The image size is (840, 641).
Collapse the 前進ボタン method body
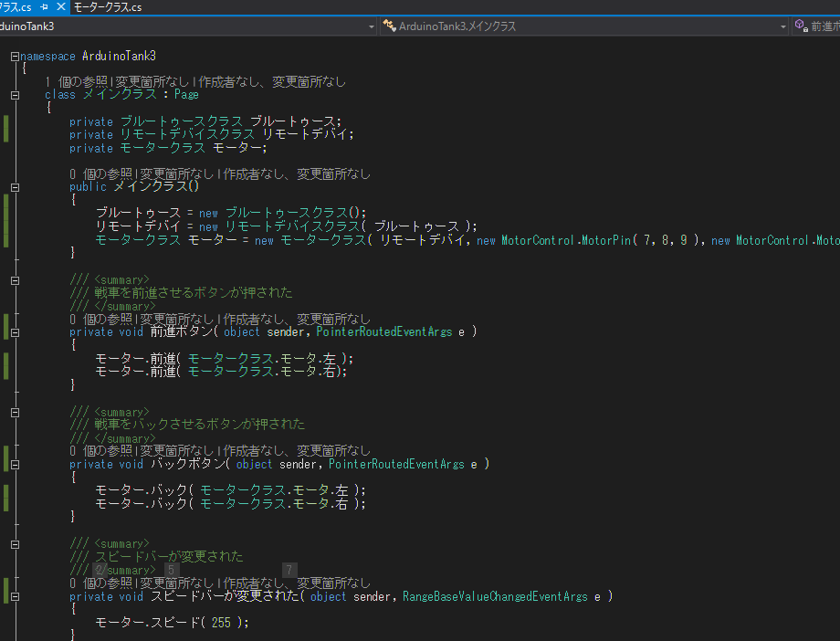tap(15, 332)
